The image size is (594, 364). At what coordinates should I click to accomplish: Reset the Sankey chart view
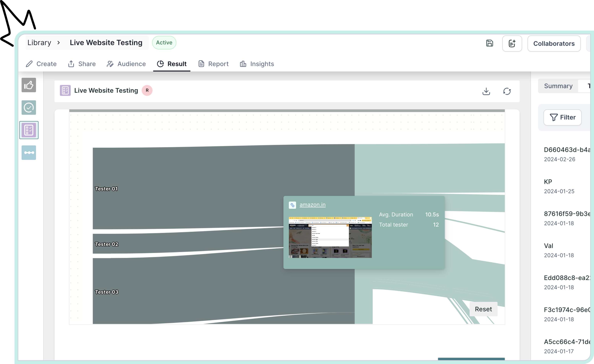[x=483, y=309]
